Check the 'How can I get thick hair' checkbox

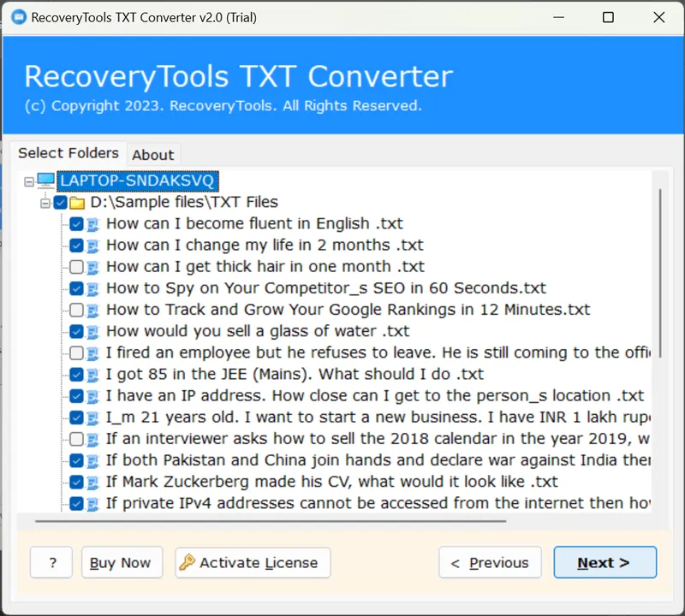click(x=76, y=267)
